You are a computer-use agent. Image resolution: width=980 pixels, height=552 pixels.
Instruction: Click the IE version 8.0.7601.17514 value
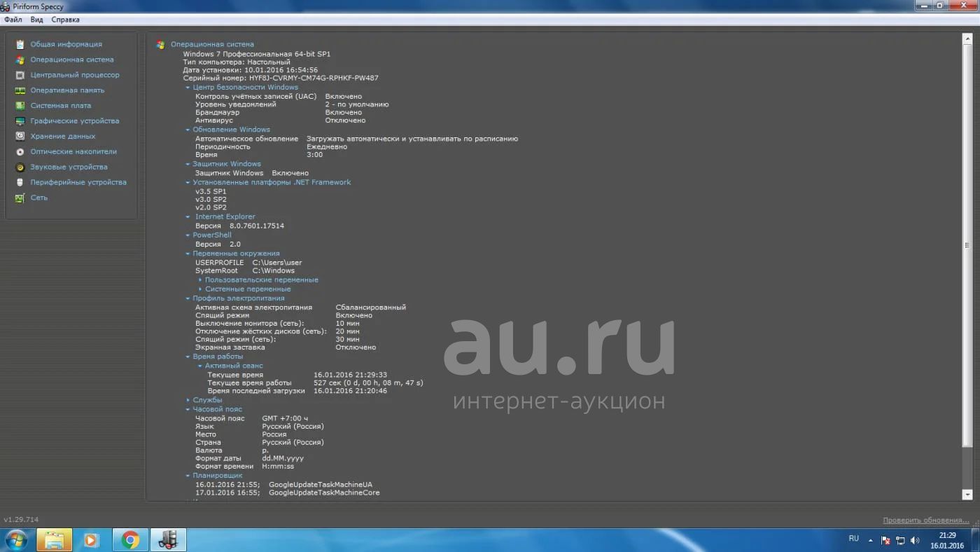click(257, 226)
